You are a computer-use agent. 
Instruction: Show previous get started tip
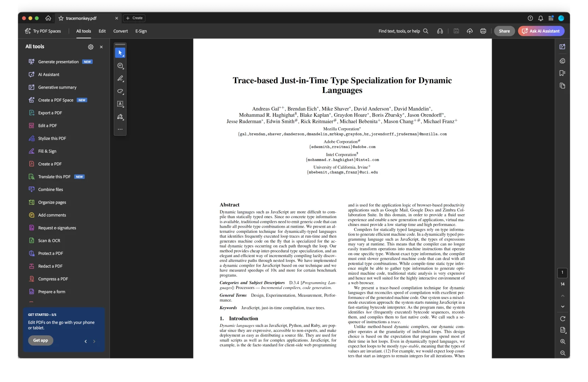tap(86, 342)
